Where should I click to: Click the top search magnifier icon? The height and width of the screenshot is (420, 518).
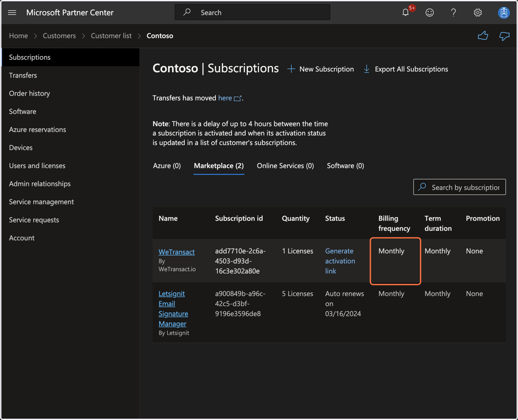pos(187,12)
